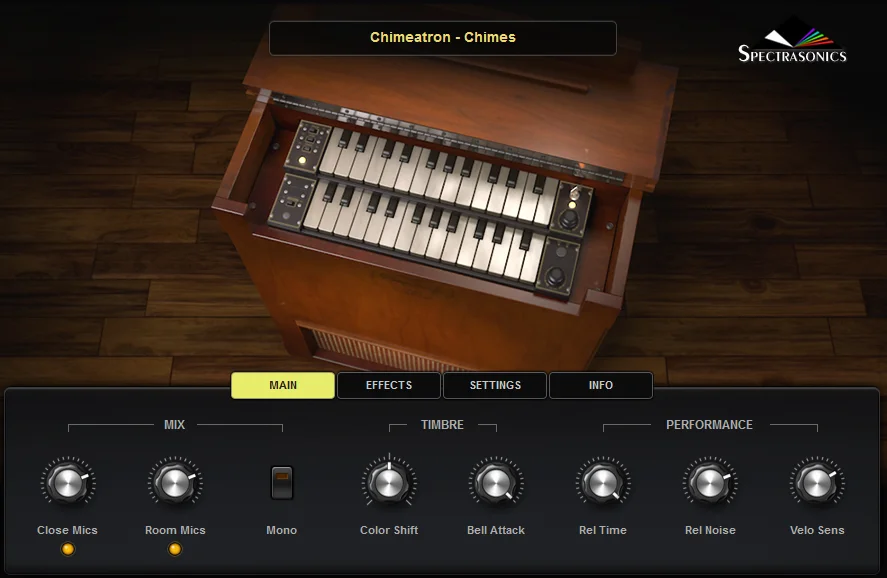Click the Rel Noise knob
Image resolution: width=887 pixels, height=578 pixels.
[710, 483]
